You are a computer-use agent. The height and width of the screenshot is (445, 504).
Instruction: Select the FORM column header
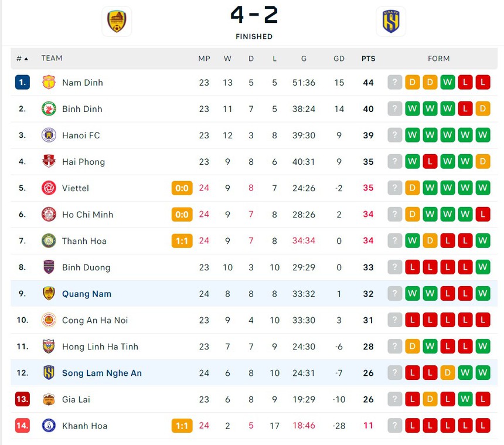pyautogui.click(x=439, y=58)
